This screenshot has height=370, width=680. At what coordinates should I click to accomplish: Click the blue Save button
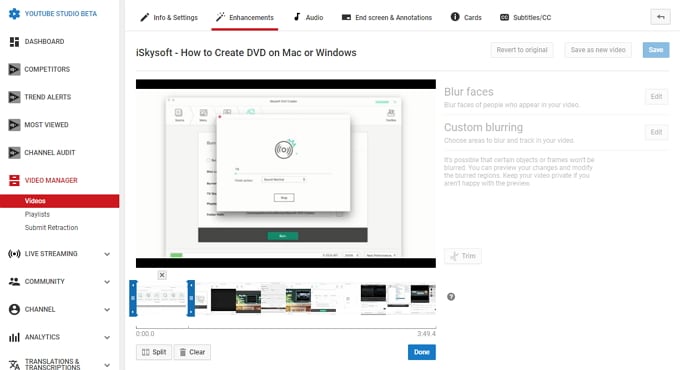tap(656, 50)
